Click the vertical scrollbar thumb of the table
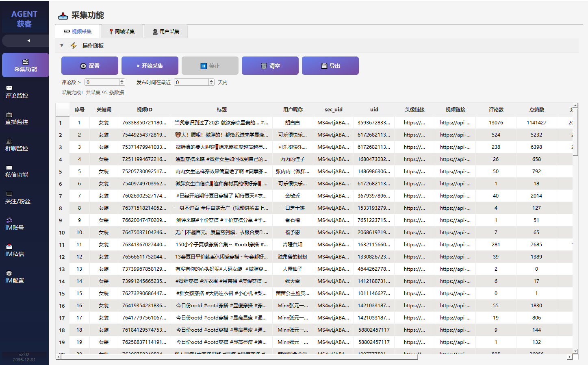The width and height of the screenshot is (588, 365). [x=575, y=132]
